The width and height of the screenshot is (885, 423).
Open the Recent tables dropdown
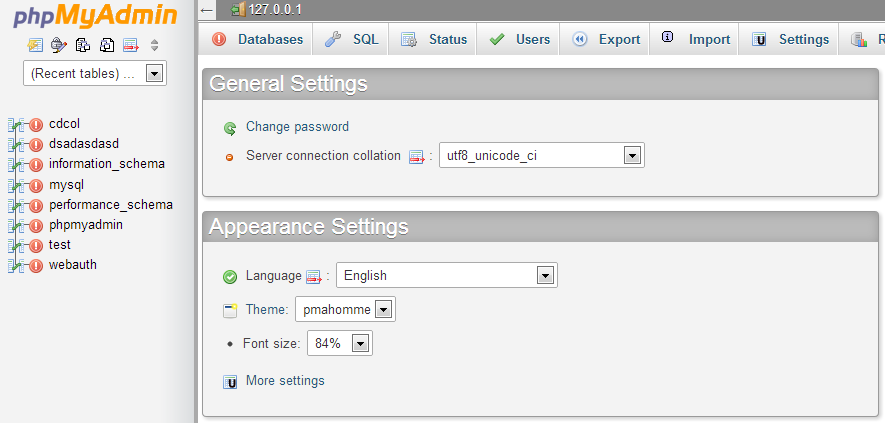[95, 73]
